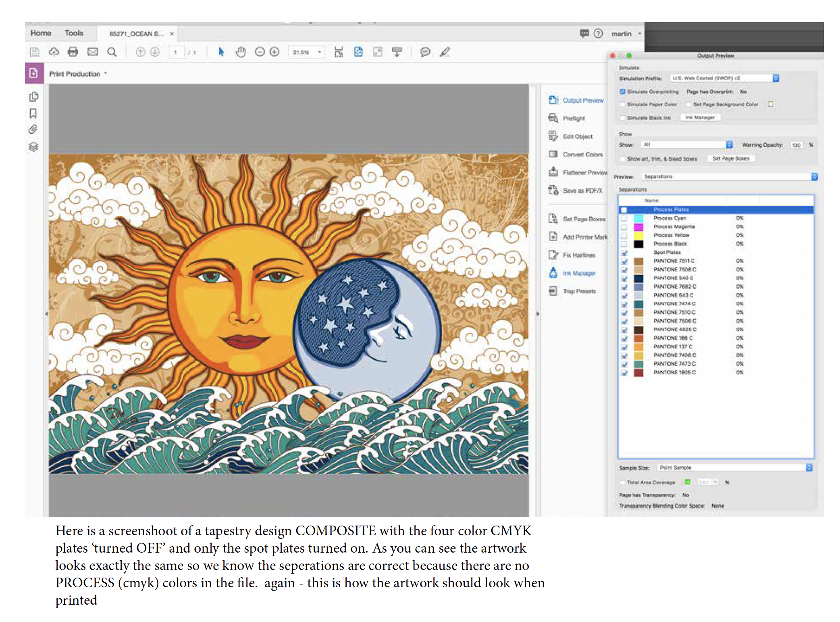Click the Set Page Boxes button
Image resolution: width=840 pixels, height=622 pixels.
[730, 159]
